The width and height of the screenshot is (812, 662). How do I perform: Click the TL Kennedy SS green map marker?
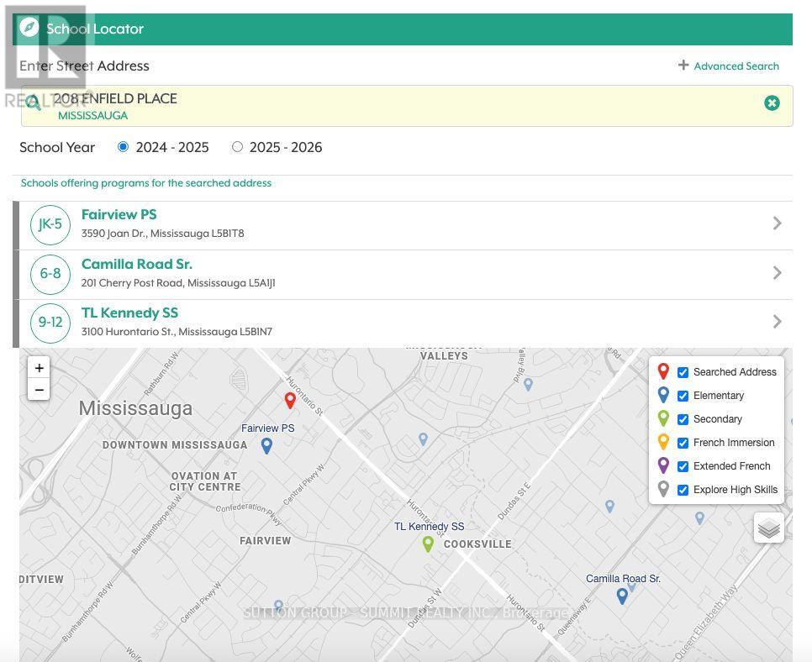point(428,544)
